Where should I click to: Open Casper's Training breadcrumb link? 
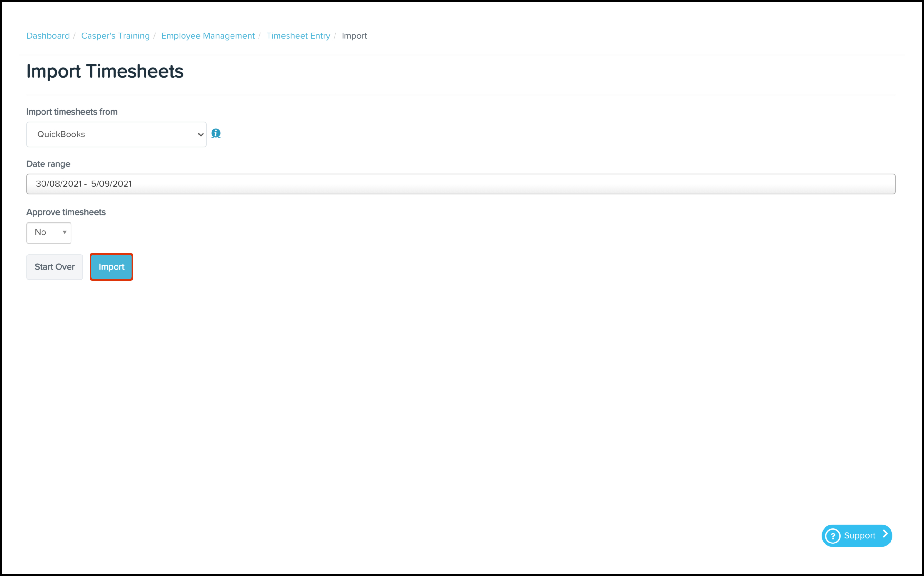pyautogui.click(x=116, y=36)
